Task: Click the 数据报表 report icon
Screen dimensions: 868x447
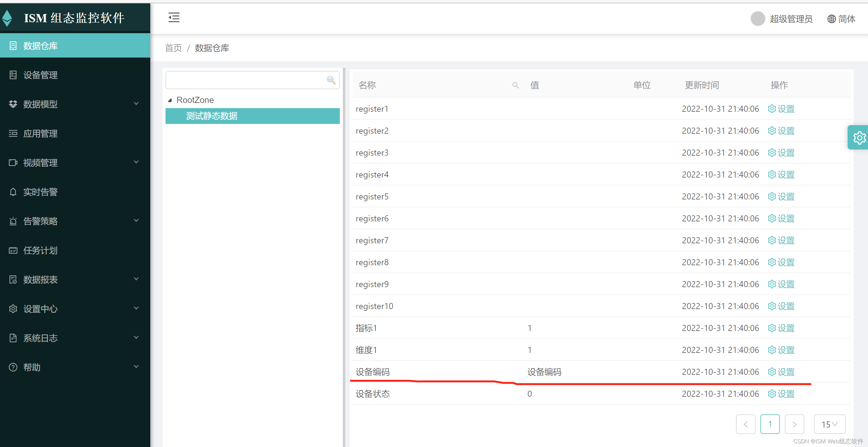Action: tap(13, 280)
